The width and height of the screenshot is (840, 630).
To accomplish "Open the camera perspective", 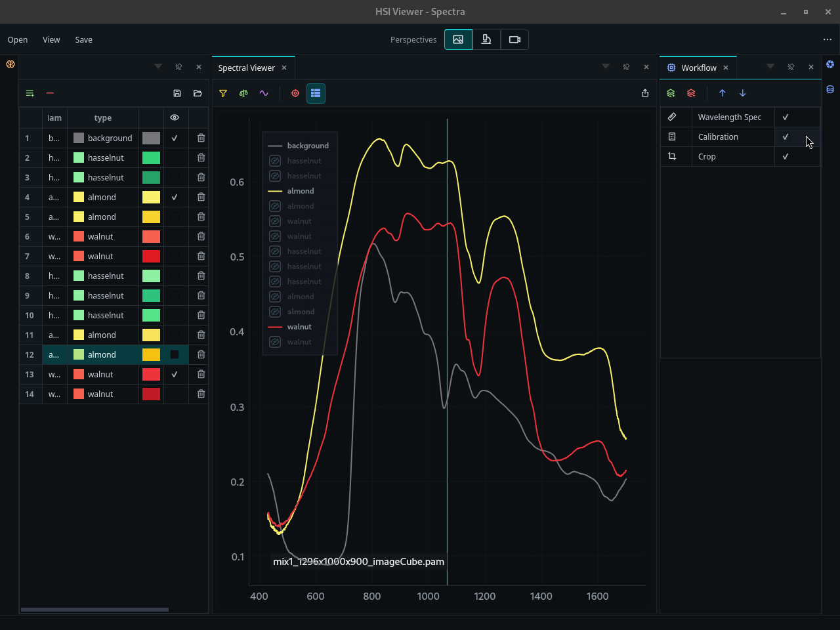I will click(x=514, y=39).
